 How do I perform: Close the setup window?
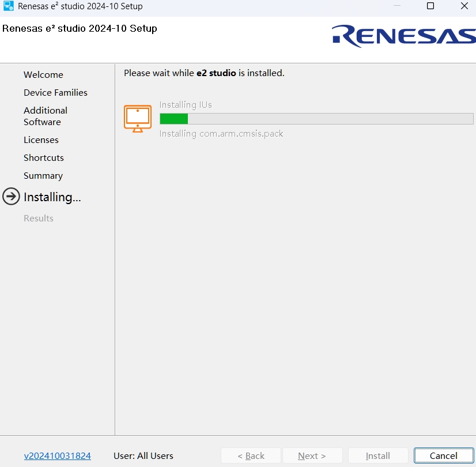464,6
